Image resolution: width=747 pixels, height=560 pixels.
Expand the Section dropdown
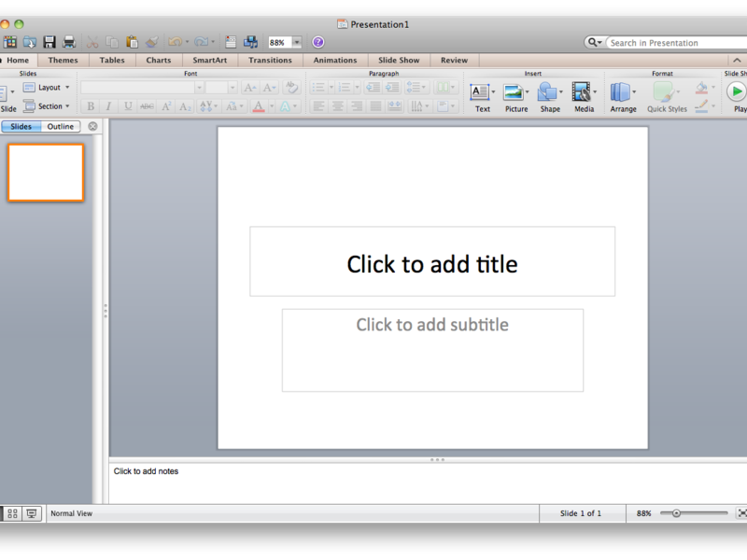tap(47, 105)
